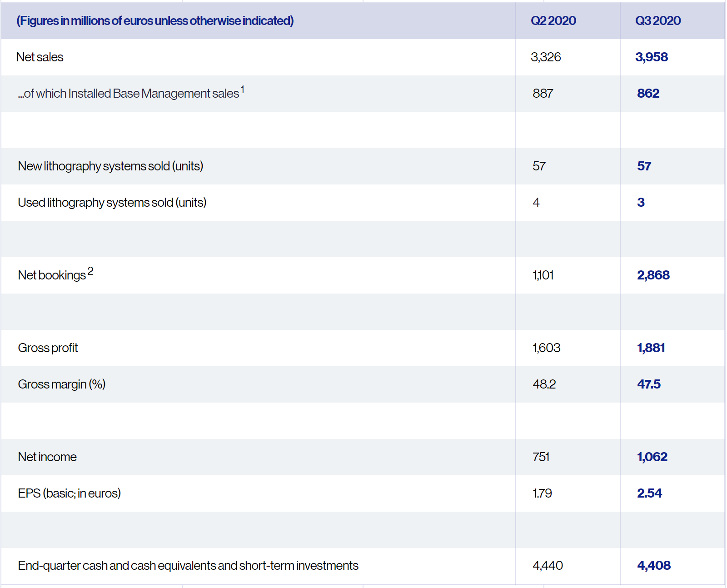Select New lithography systems sold label

pos(110,166)
